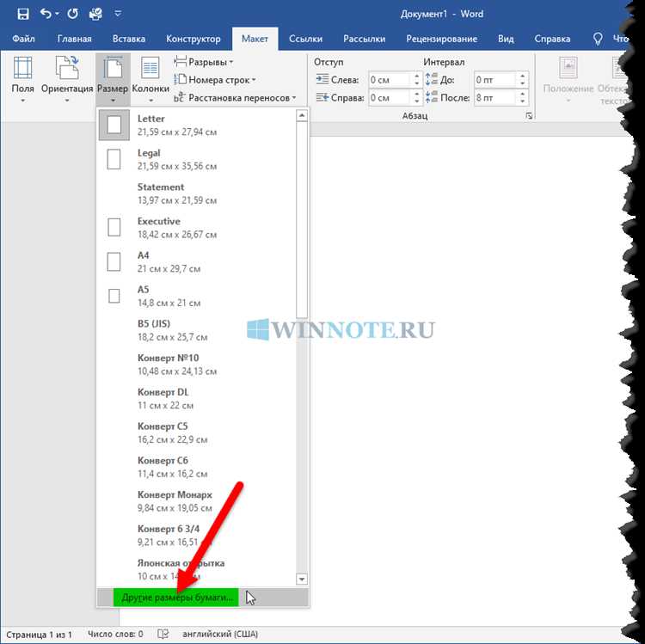Image resolution: width=645 pixels, height=644 pixels.
Task: Select the Макет tab
Action: click(x=255, y=39)
